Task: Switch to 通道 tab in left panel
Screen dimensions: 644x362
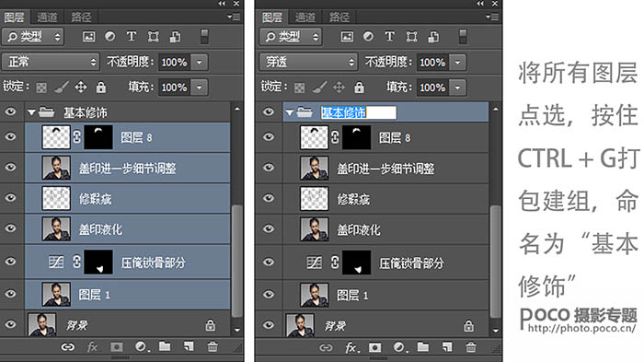Action: [47, 17]
